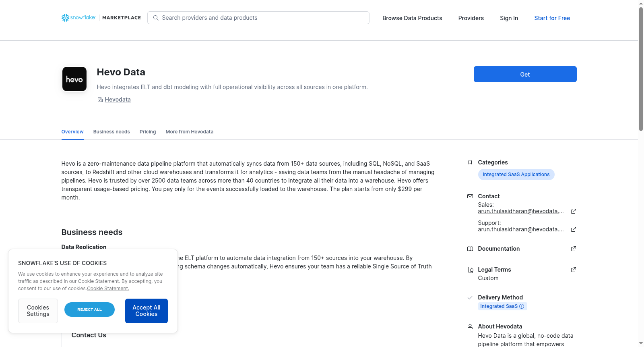The image size is (644, 347).
Task: Open the Hevodata provider link
Action: coord(118,100)
